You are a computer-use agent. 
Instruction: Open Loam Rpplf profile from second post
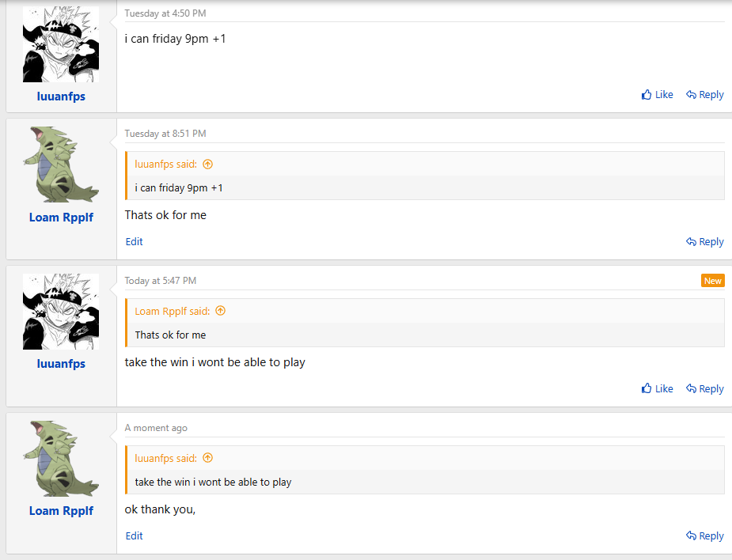[61, 218]
